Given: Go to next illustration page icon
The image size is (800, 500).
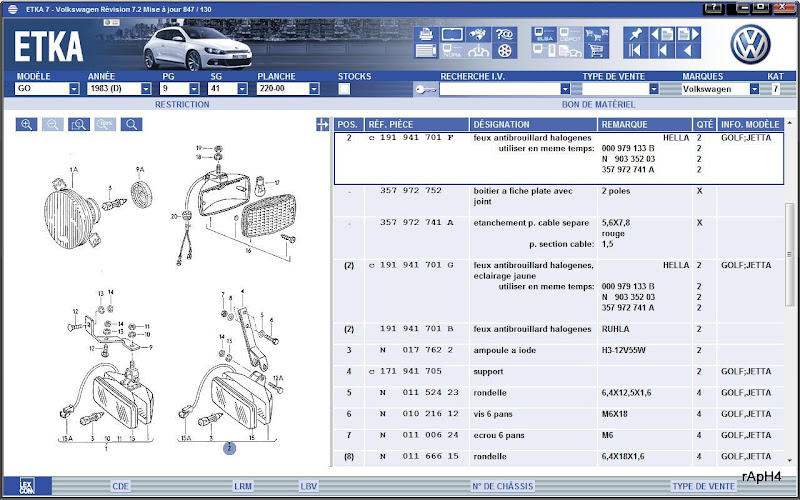Looking at the screenshot, I should pos(688,34).
